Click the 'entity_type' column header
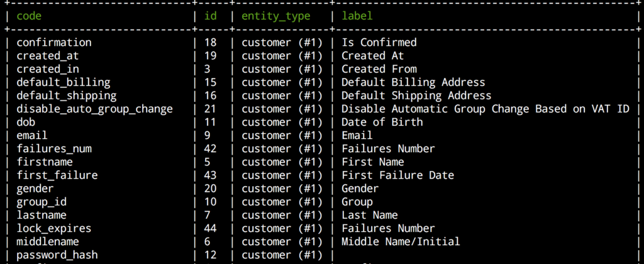 (275, 16)
